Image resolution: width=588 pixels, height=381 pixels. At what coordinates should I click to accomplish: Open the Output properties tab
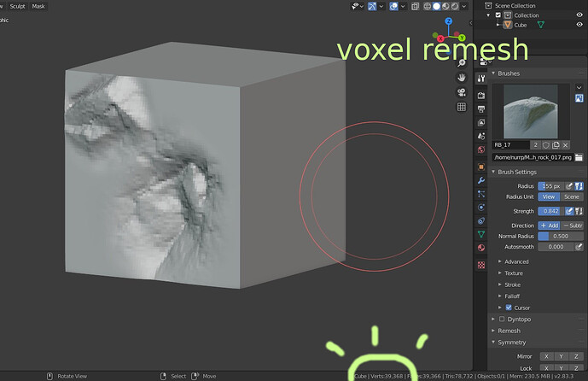pos(481,108)
